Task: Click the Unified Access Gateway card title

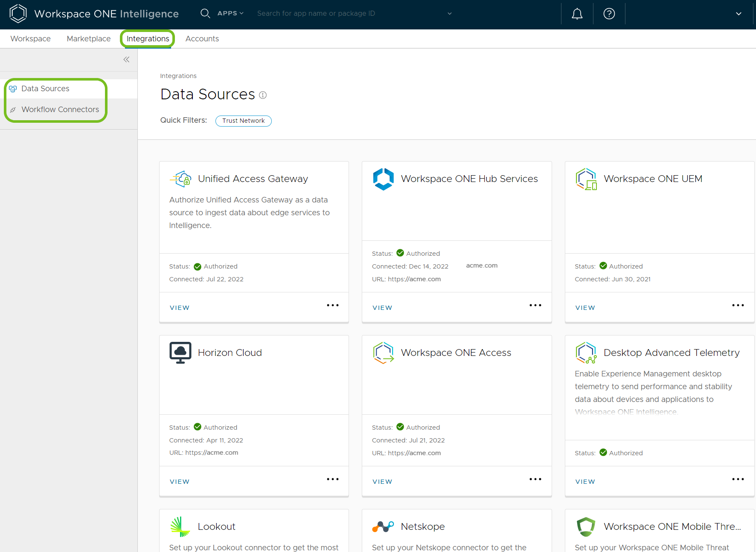Action: pos(253,179)
